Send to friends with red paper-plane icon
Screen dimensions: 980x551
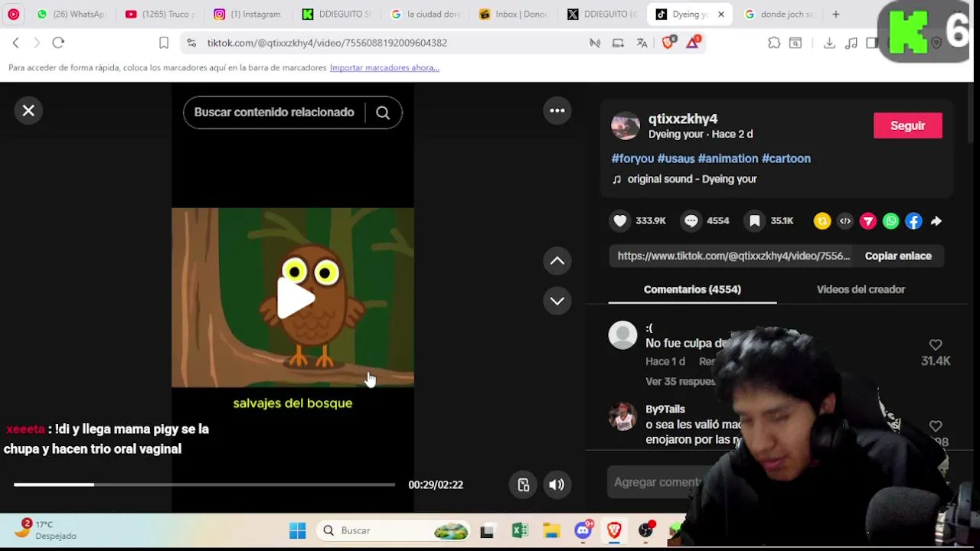tap(868, 221)
